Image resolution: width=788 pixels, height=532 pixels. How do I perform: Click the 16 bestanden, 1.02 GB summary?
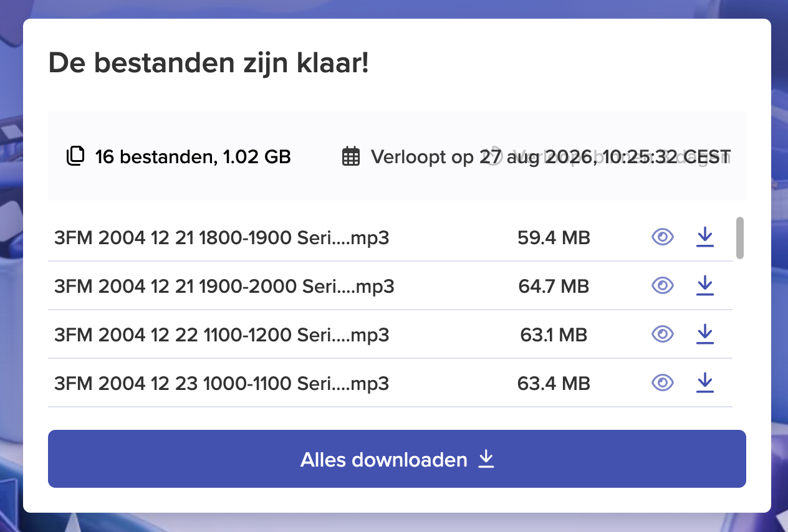[x=193, y=156]
